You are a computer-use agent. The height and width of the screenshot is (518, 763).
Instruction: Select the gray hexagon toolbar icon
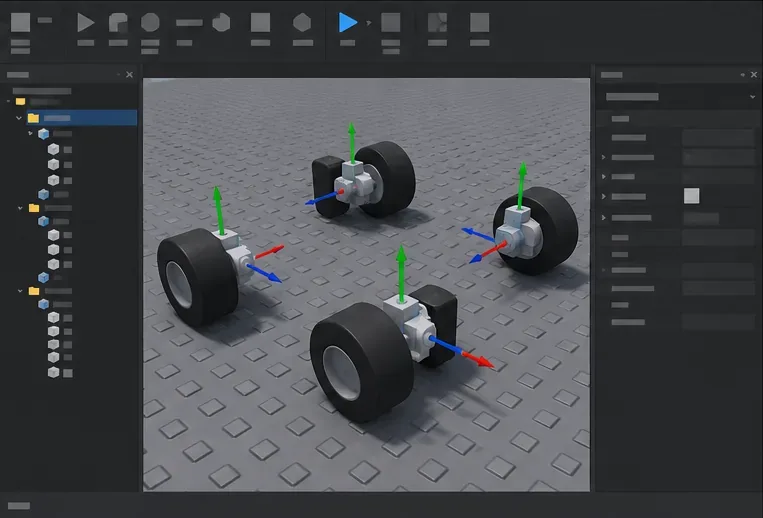pos(302,22)
